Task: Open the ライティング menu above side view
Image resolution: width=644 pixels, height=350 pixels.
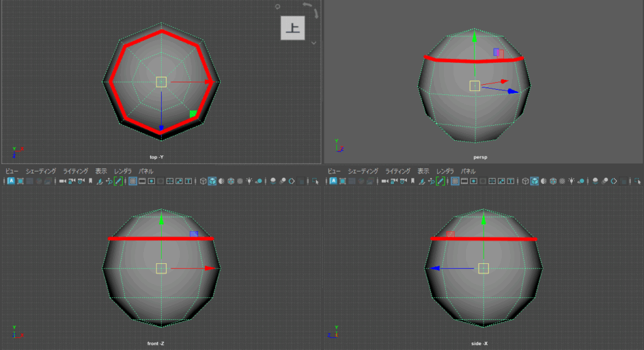Action: pos(397,171)
